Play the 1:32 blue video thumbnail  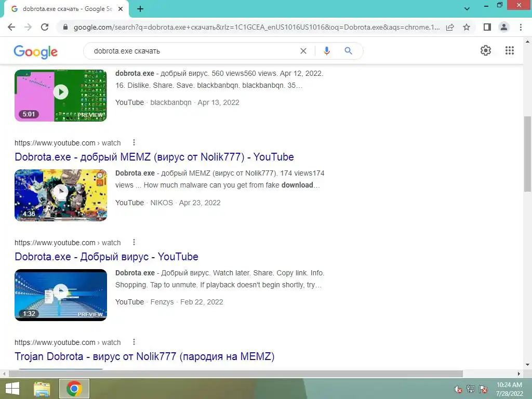61,295
